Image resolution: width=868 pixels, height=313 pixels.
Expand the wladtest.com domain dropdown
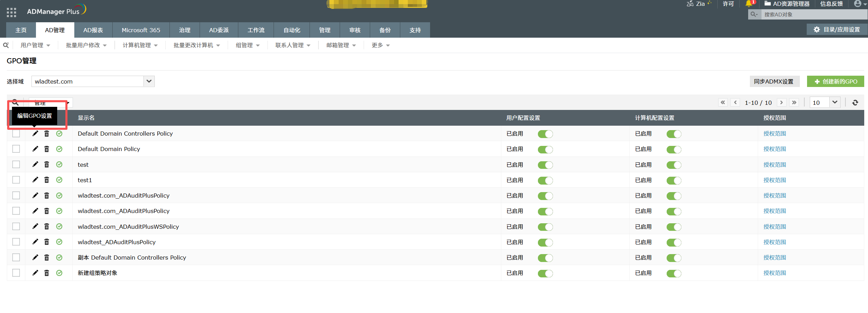149,82
